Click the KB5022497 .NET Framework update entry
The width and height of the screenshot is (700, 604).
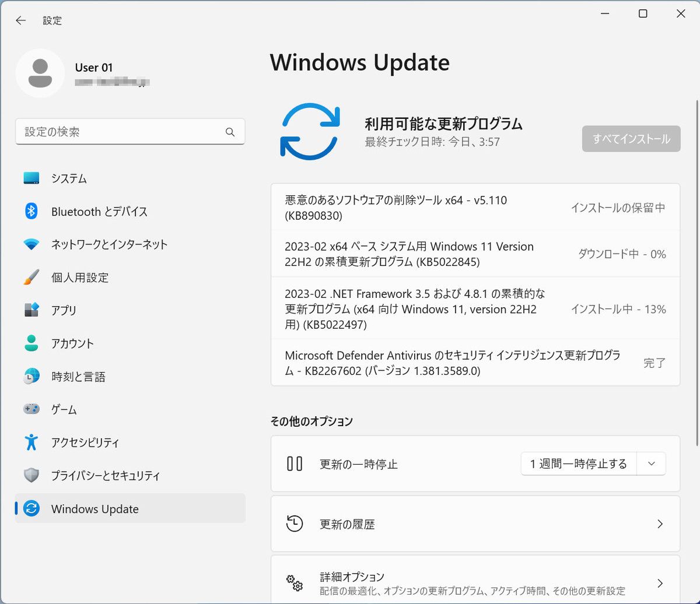[x=475, y=308]
